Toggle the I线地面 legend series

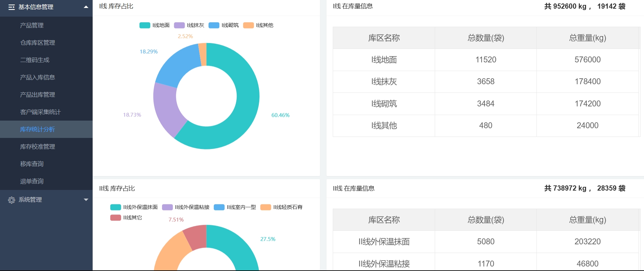coord(145,25)
